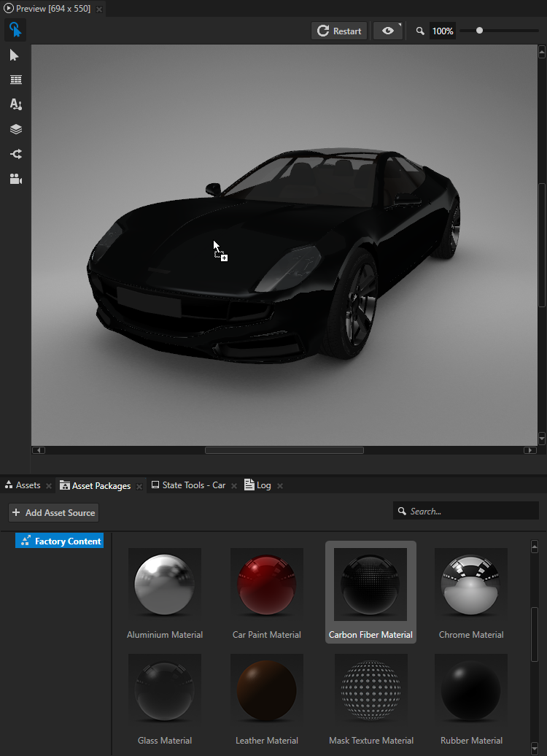The image size is (547, 756).
Task: Open the camera tool icon
Action: tap(16, 179)
